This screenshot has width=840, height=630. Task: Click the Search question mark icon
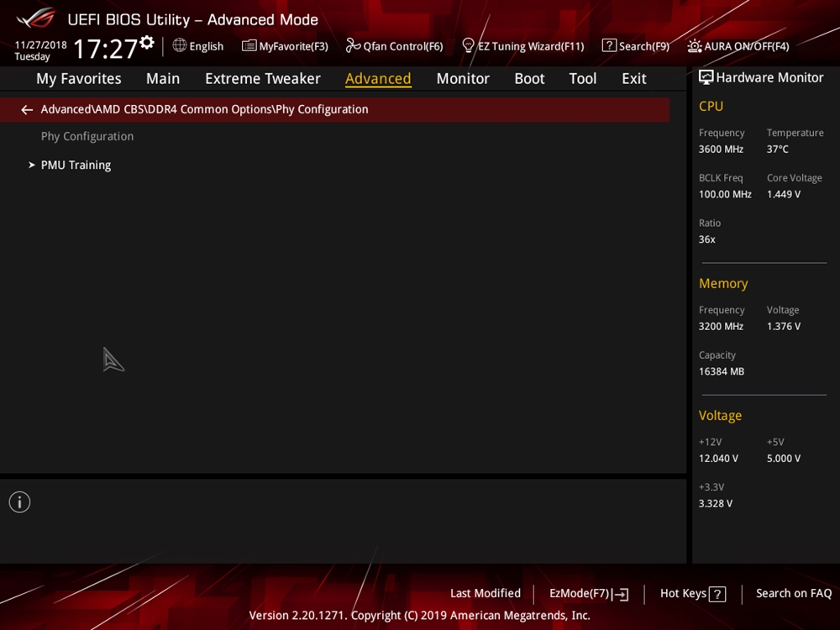tap(608, 45)
